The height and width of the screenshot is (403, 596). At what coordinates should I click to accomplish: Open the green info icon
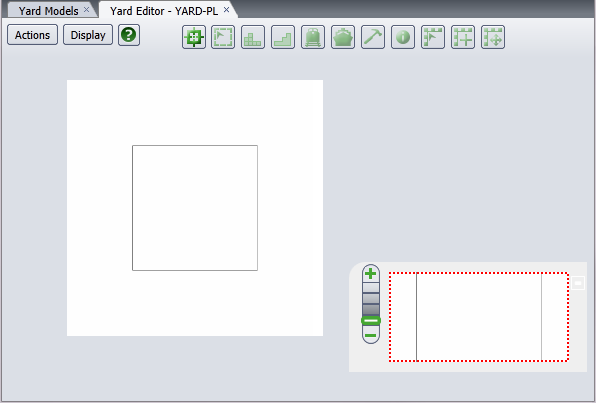pos(403,37)
